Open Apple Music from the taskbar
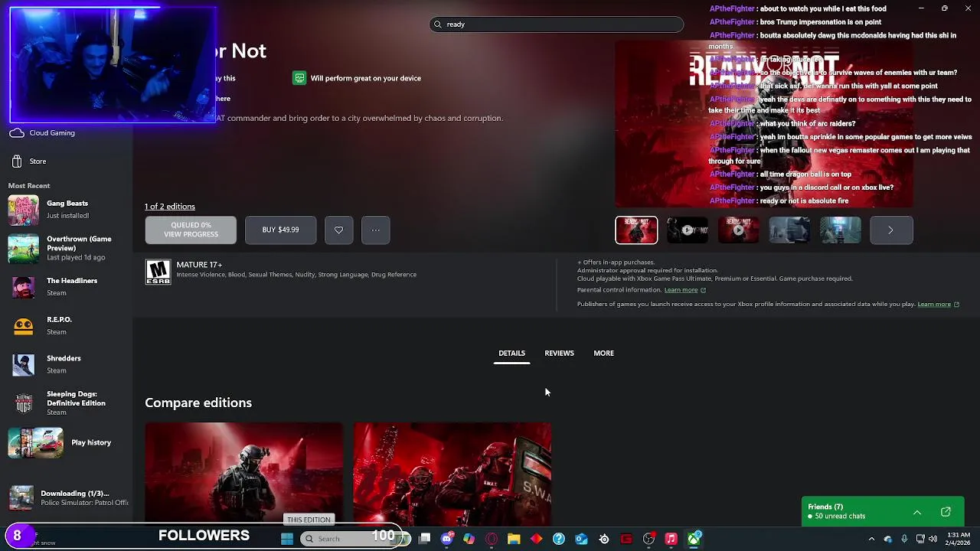Viewport: 980px width, 551px height. click(x=671, y=539)
